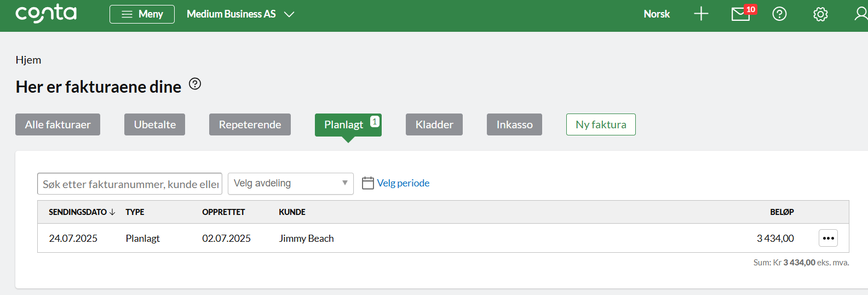
Task: Switch to Repeterende tab
Action: tap(250, 124)
